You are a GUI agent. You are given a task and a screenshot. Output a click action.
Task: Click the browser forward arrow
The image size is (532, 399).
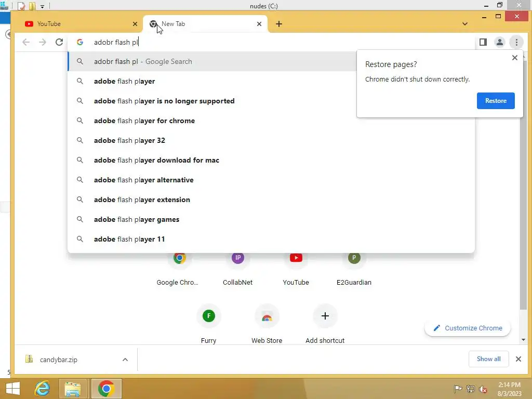point(43,42)
